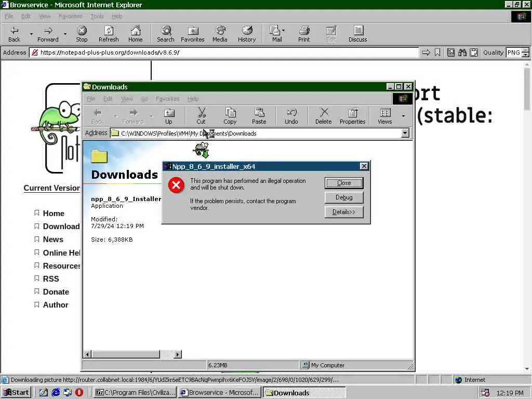Click the Details>> button in error dialog
532x399 pixels.
[x=344, y=212]
